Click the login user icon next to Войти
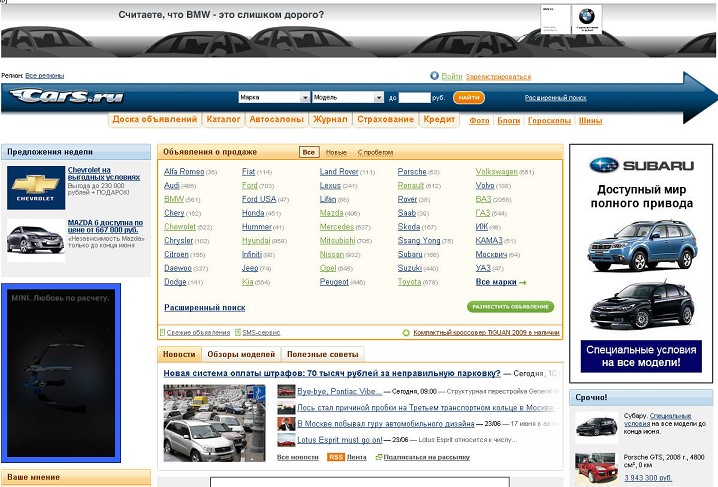This screenshot has height=487, width=718. 435,76
